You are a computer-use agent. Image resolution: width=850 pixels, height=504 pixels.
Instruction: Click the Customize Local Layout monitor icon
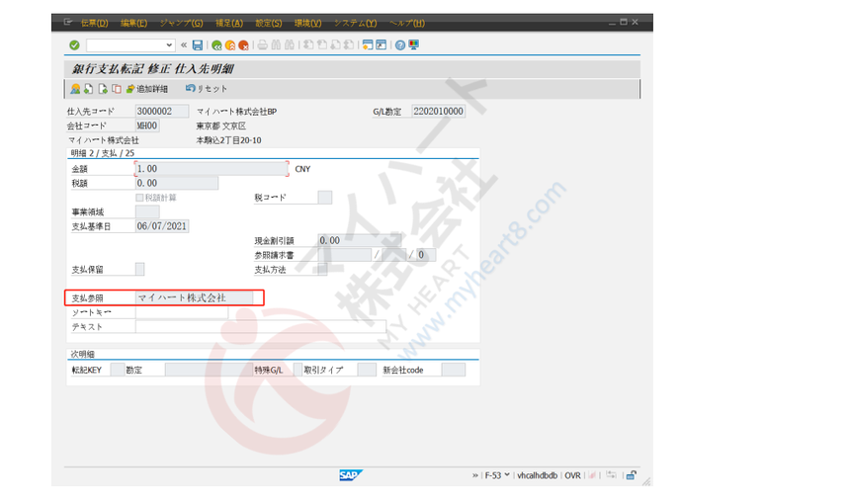tap(413, 45)
